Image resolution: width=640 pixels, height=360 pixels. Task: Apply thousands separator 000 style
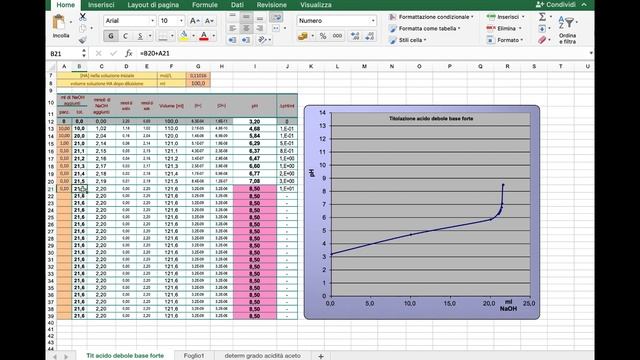337,36
